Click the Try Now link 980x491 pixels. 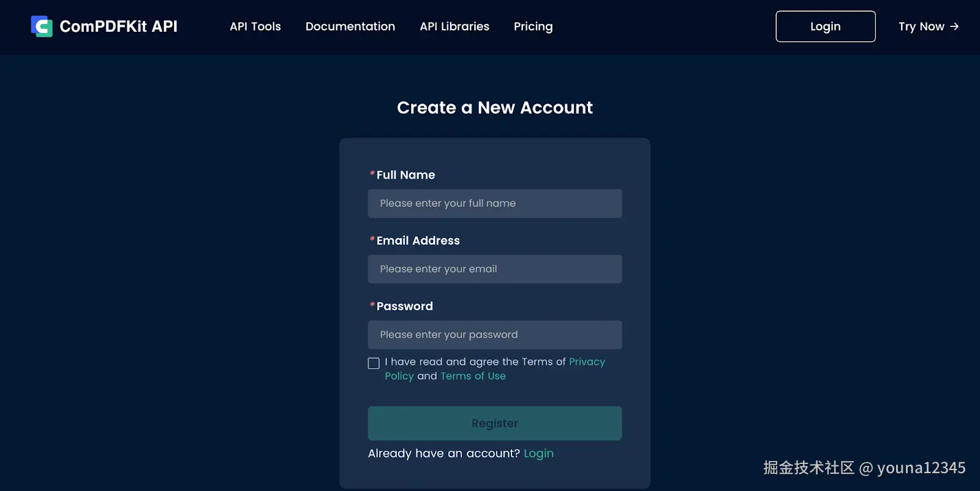[x=921, y=26]
